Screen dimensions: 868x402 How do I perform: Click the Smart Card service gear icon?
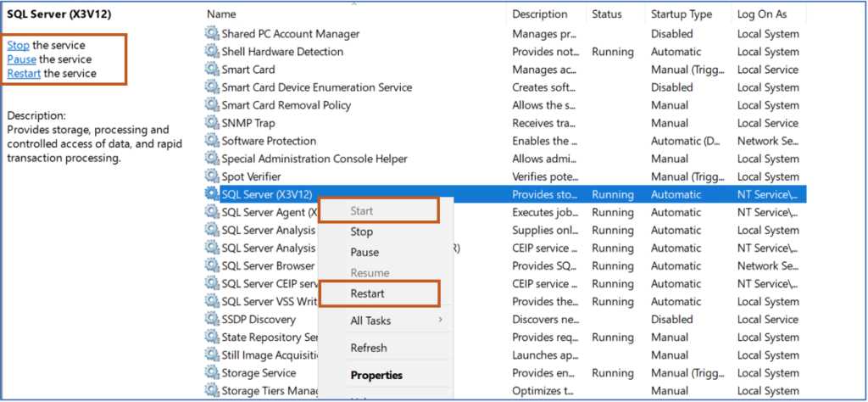click(212, 70)
